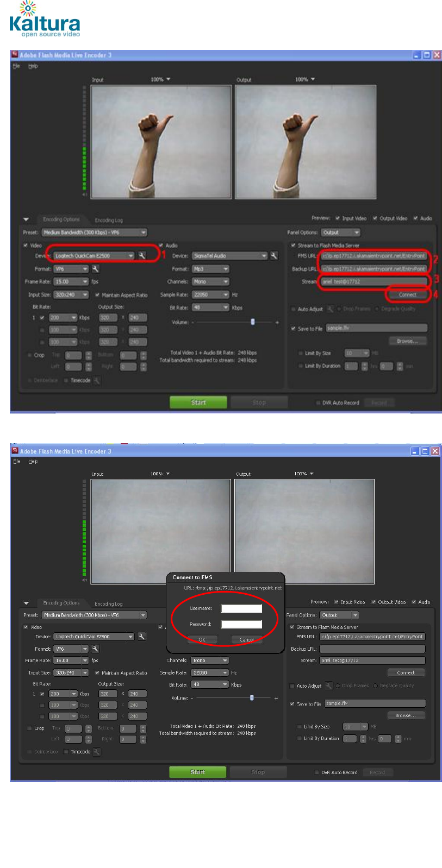Click Timecode settings wrench in thumbs-up window
Image resolution: width=442 pixels, height=868 pixels.
[x=96, y=380]
